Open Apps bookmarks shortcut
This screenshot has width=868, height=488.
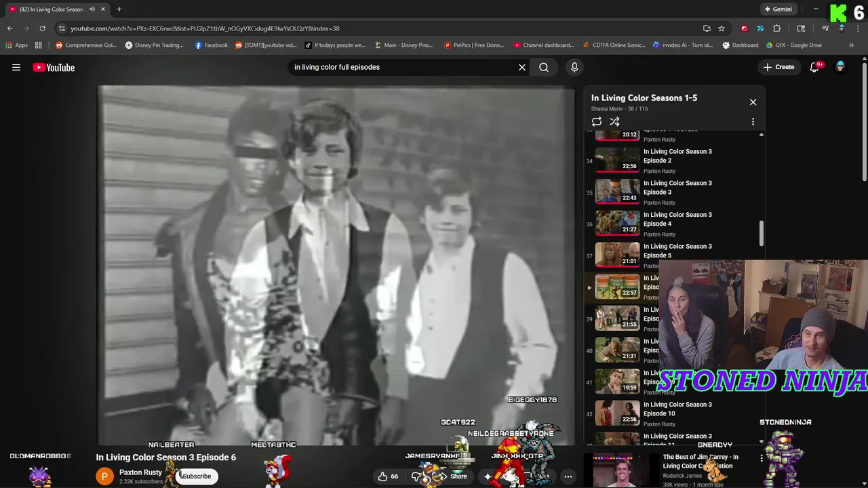tap(17, 45)
